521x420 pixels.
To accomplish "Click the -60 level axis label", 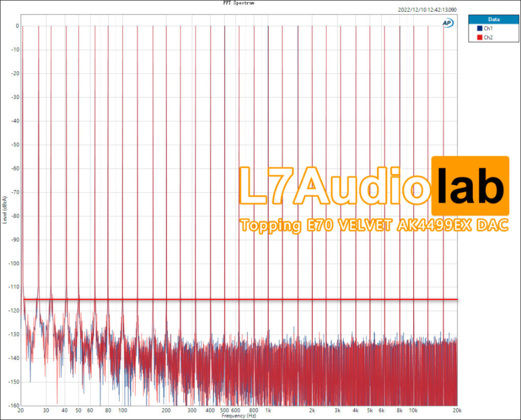I will click(x=15, y=169).
